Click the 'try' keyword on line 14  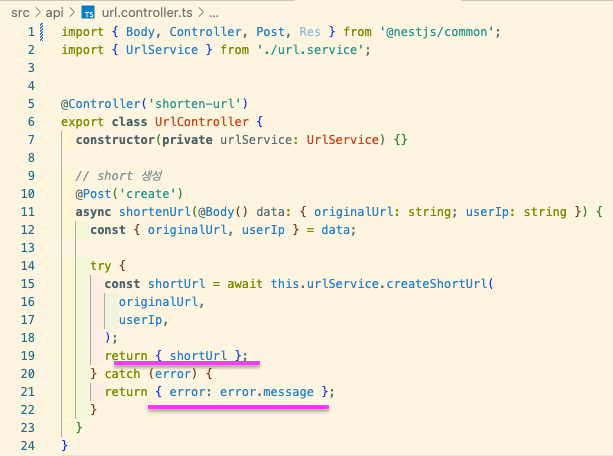[101, 266]
